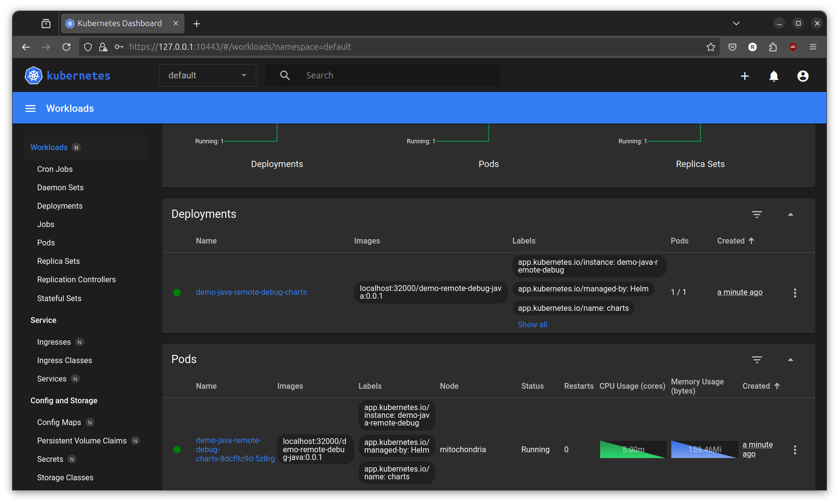
Task: Open Services in sidebar
Action: (52, 379)
